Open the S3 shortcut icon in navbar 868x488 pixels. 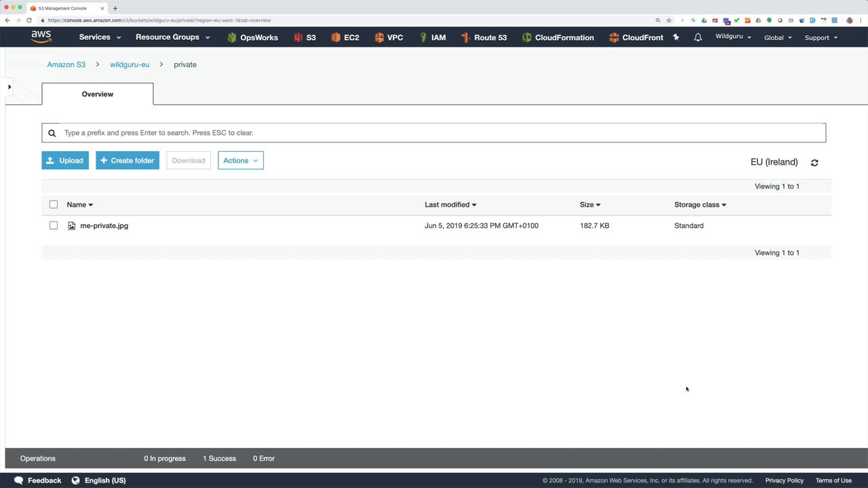pyautogui.click(x=298, y=37)
